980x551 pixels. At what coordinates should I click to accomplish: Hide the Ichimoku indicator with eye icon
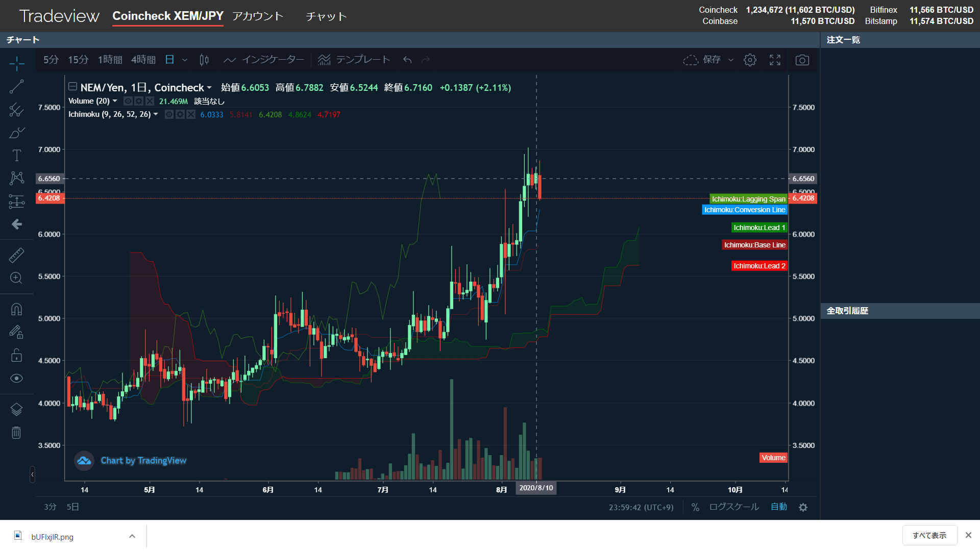click(x=169, y=114)
